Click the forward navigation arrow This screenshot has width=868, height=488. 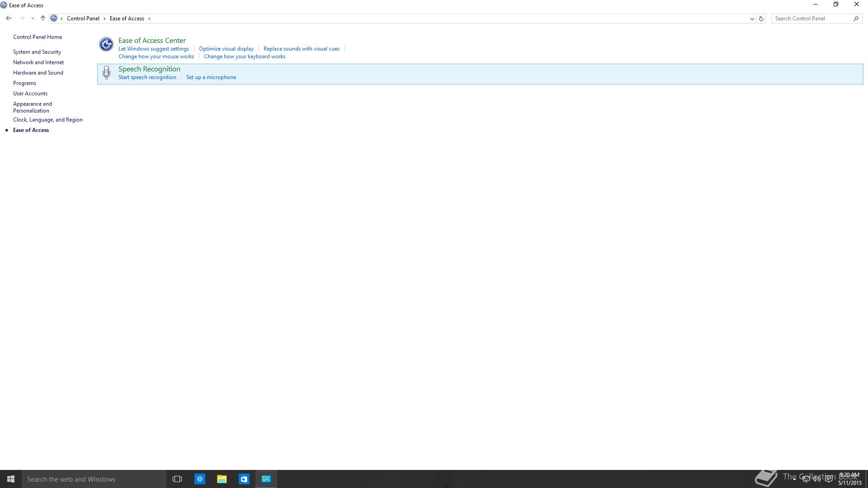click(x=22, y=19)
